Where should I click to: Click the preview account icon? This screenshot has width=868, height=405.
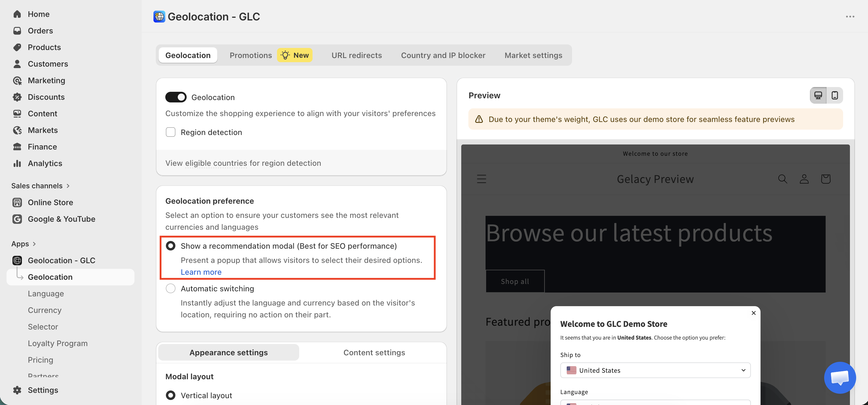(x=804, y=179)
